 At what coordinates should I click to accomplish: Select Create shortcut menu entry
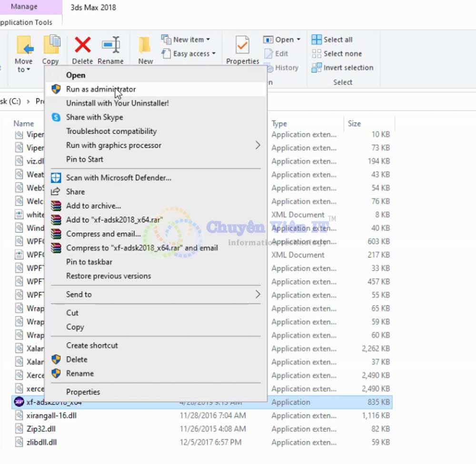coord(92,345)
